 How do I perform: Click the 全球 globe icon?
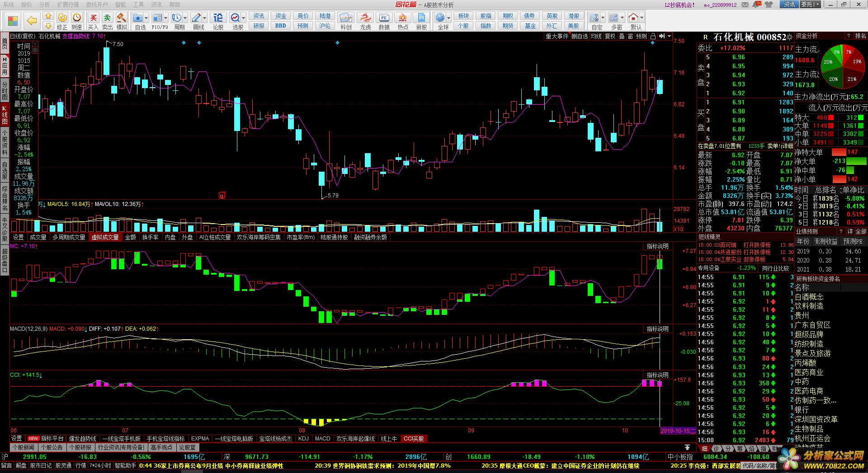[x=440, y=18]
